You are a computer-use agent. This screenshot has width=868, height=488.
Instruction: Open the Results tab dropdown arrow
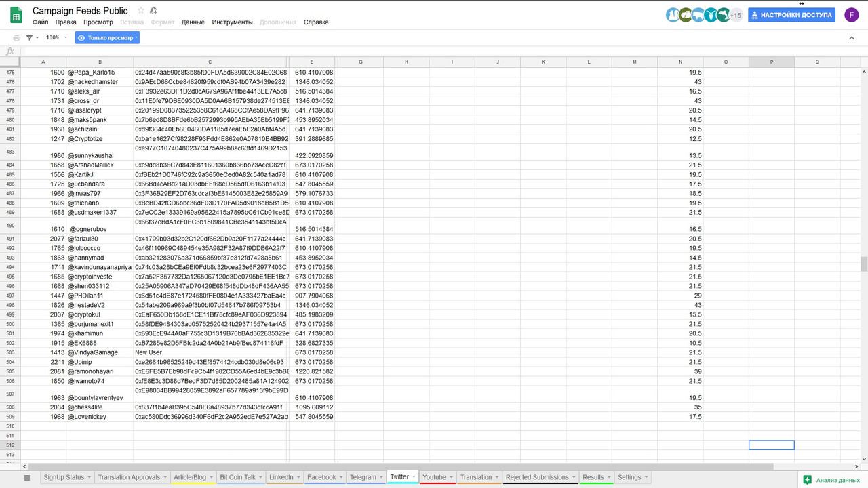point(609,477)
